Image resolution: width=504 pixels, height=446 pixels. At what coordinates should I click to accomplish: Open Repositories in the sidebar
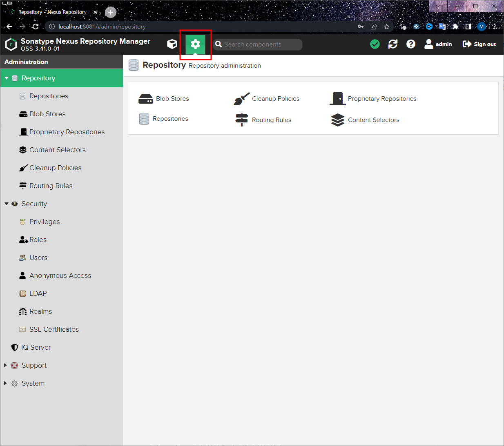(x=62, y=96)
